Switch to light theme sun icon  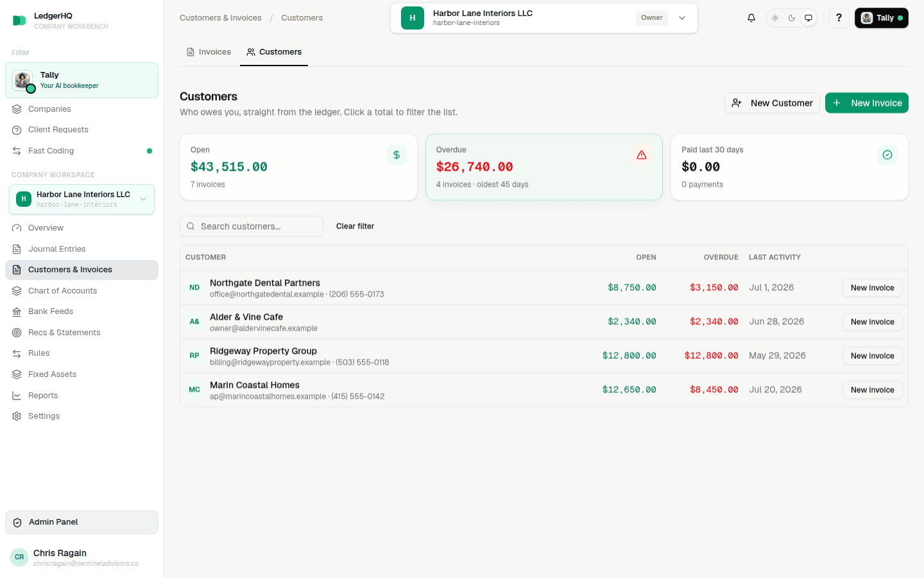pyautogui.click(x=775, y=18)
